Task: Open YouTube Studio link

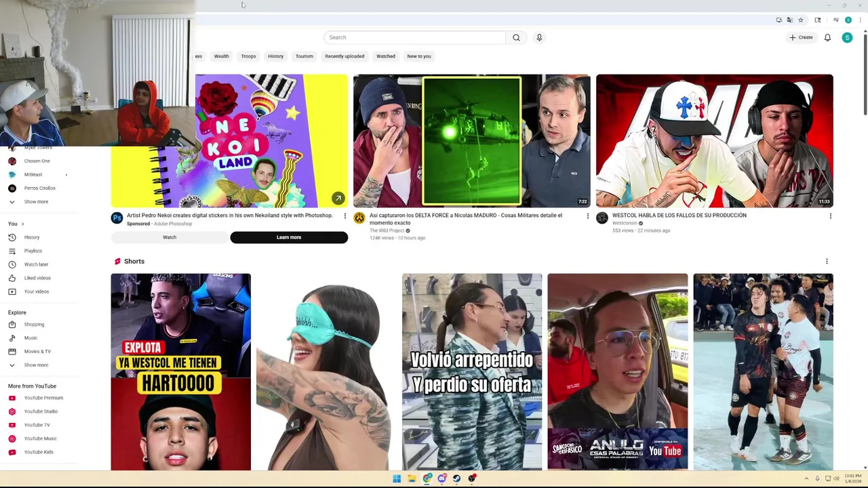Action: [39, 411]
